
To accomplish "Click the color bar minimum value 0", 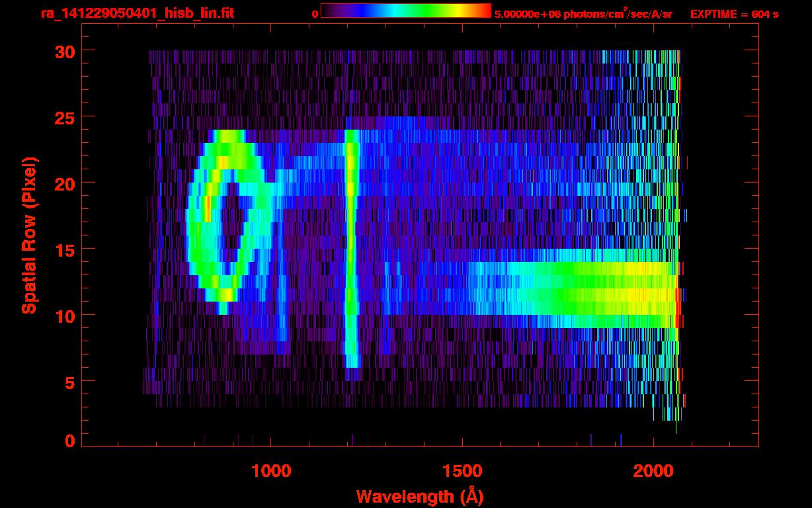I will coord(315,14).
